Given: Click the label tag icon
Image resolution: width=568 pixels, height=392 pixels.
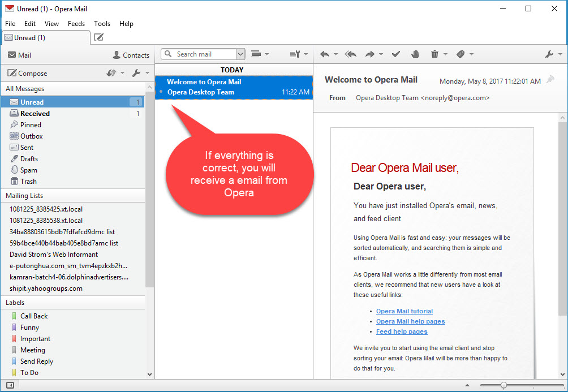Looking at the screenshot, I should (461, 54).
